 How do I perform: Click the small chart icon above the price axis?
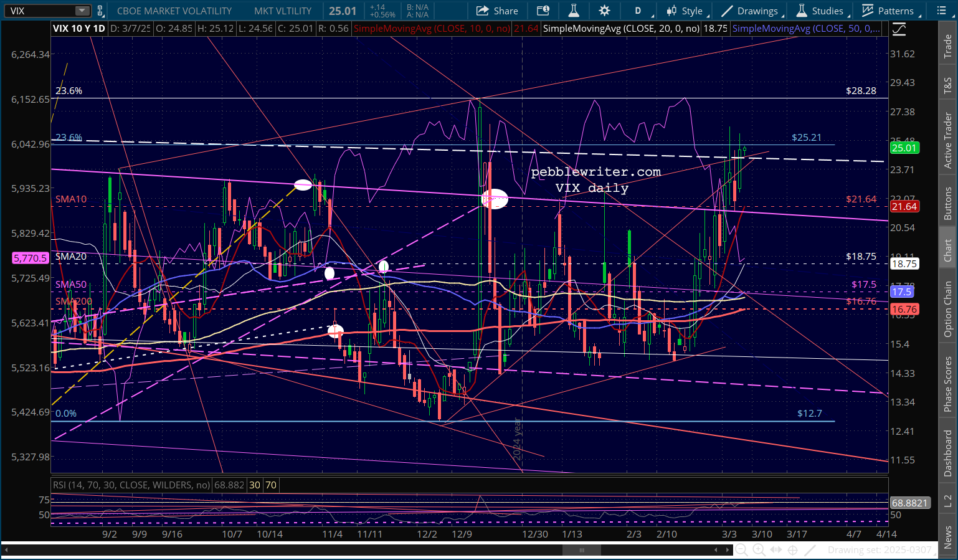[899, 29]
